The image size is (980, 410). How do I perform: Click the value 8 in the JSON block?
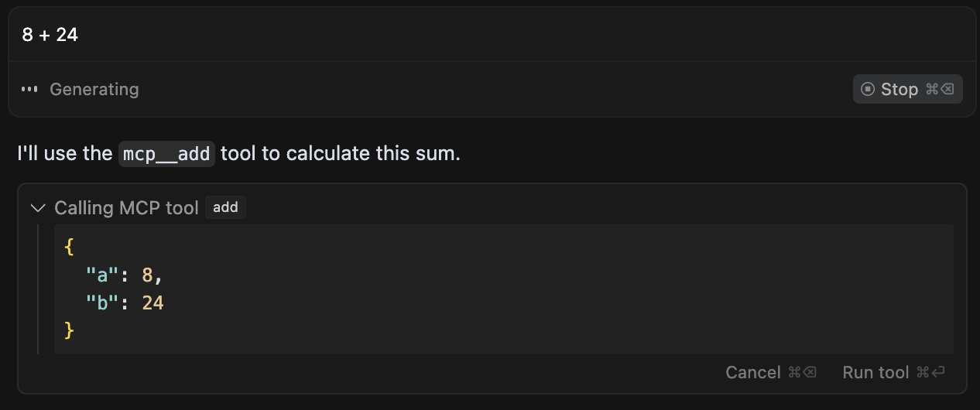[x=147, y=275]
